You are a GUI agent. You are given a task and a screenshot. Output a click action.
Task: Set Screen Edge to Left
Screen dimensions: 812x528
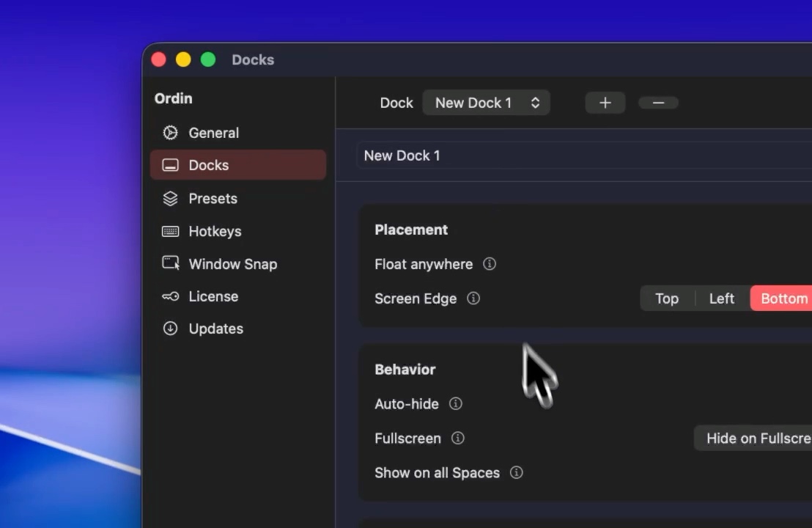[721, 298]
